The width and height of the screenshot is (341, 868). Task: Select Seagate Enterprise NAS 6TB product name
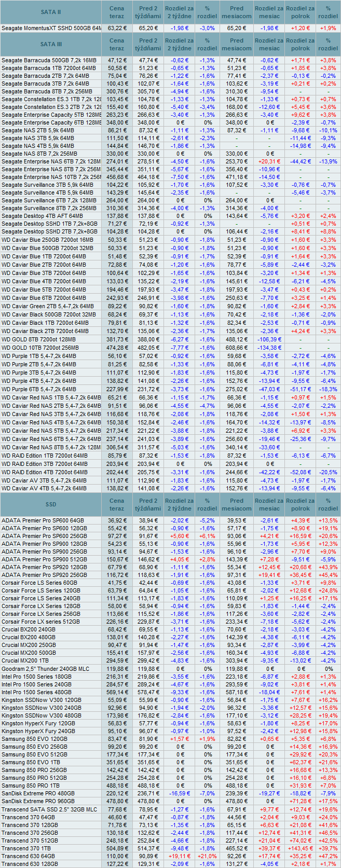click(51, 162)
